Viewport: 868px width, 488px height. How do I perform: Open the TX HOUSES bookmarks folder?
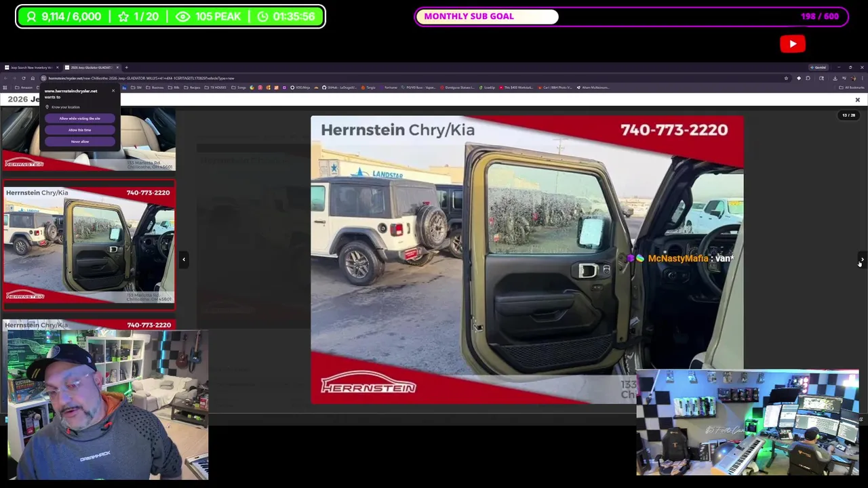216,87
